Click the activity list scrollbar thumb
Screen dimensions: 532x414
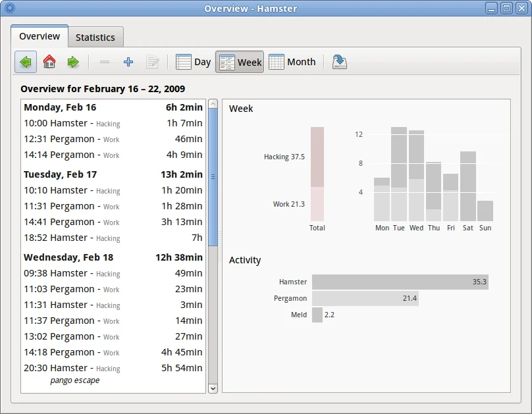click(213, 176)
